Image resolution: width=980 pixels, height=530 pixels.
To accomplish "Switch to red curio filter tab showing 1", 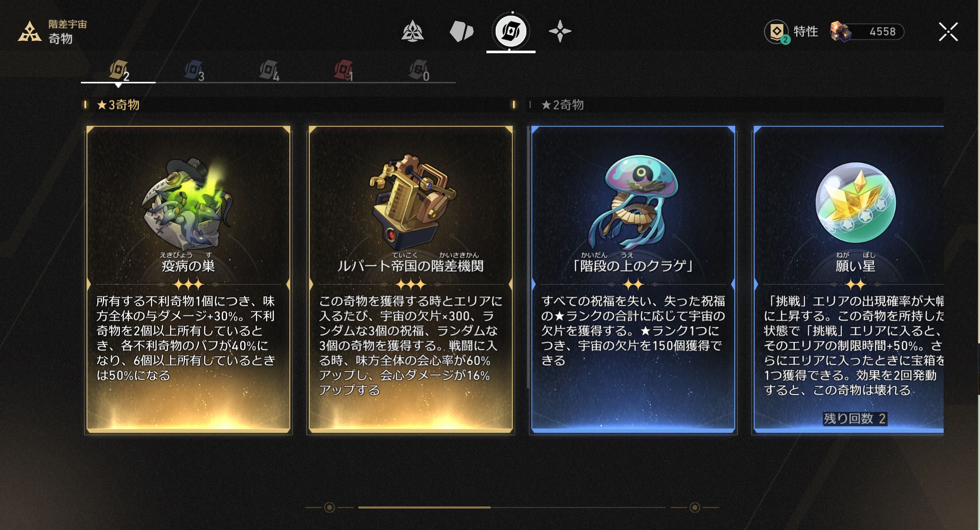I will pos(344,71).
